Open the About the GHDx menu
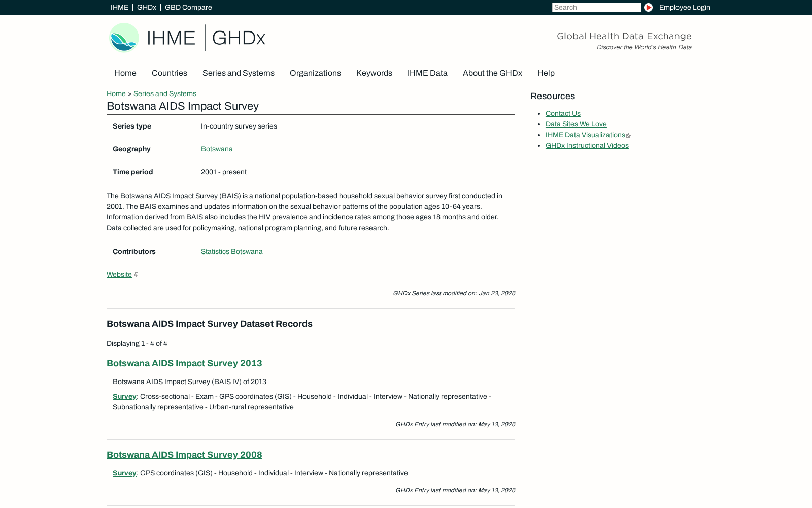The image size is (812, 508). pyautogui.click(x=492, y=73)
